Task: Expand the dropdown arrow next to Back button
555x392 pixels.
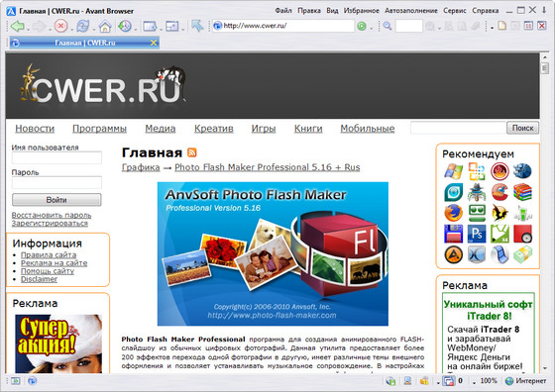Action: (x=28, y=29)
